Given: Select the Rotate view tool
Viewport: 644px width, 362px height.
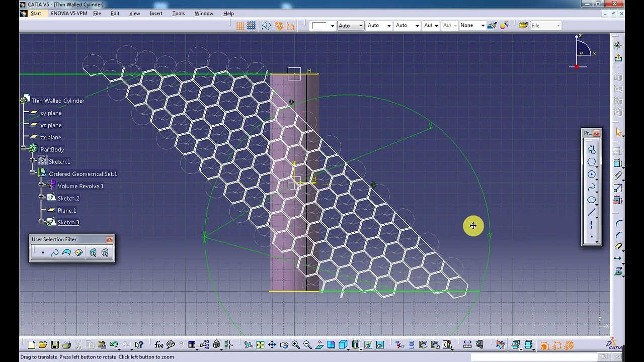Looking at the screenshot, I should click(x=284, y=345).
